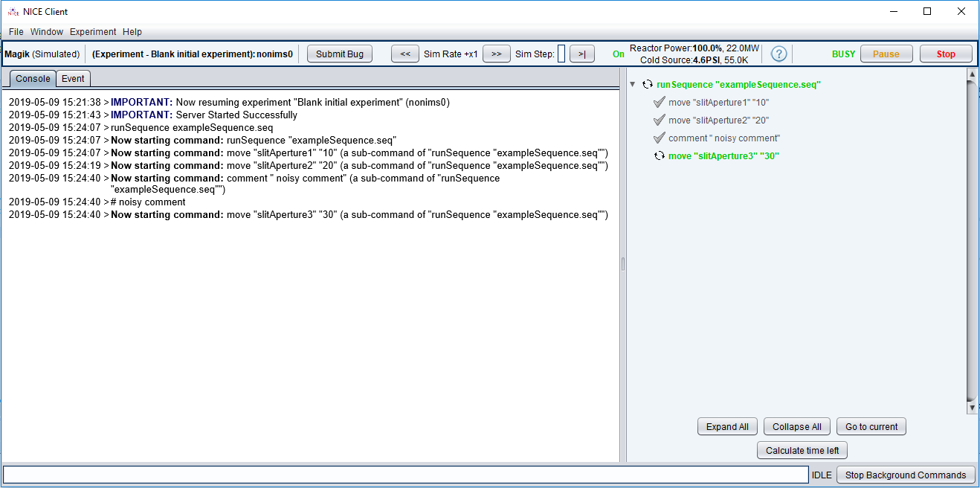Click the Sim Step input box
980x488 pixels.
coord(561,54)
